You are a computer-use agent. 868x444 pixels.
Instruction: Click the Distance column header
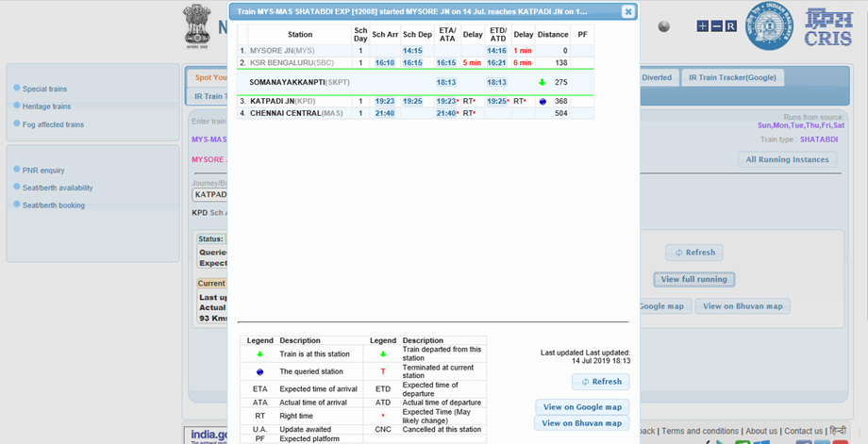553,35
